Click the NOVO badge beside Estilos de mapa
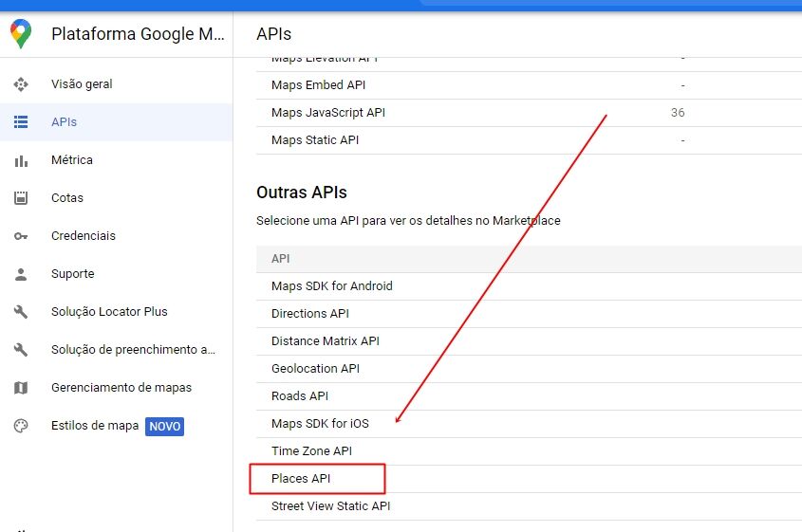Screen dimensions: 802x532 (x=165, y=426)
